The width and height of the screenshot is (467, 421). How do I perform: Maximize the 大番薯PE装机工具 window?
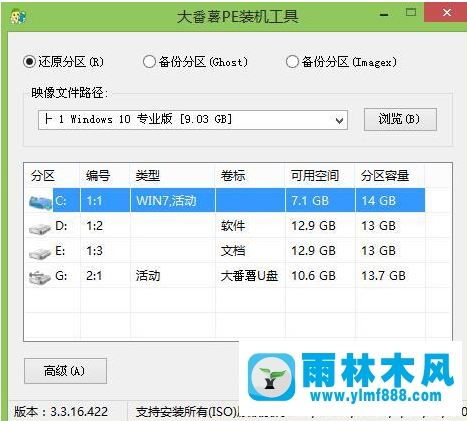[x=411, y=13]
